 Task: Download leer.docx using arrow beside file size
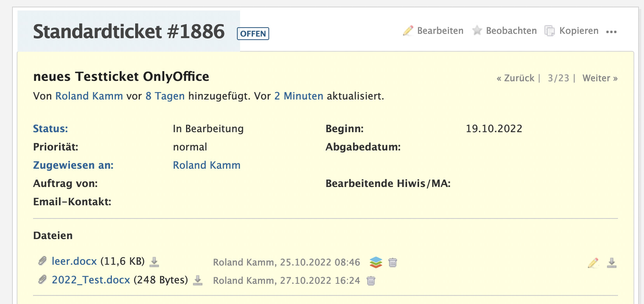click(x=154, y=262)
